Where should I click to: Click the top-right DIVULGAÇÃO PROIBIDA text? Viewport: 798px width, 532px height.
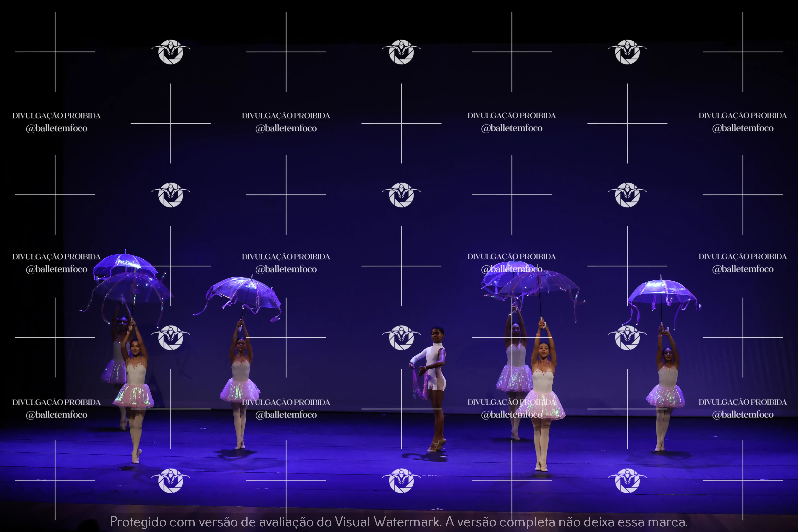click(742, 116)
